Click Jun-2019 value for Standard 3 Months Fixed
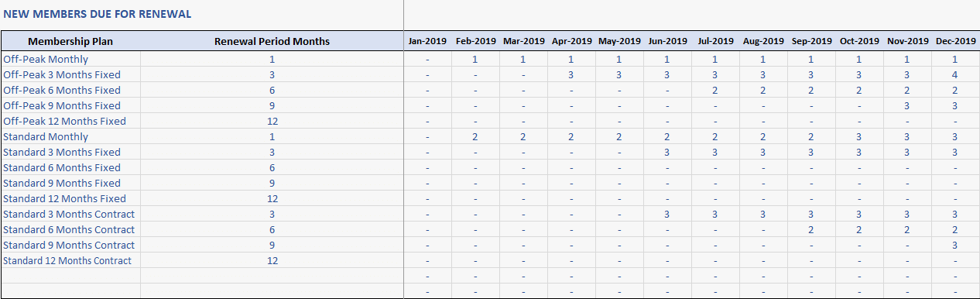This screenshot has width=980, height=299. pos(667,152)
